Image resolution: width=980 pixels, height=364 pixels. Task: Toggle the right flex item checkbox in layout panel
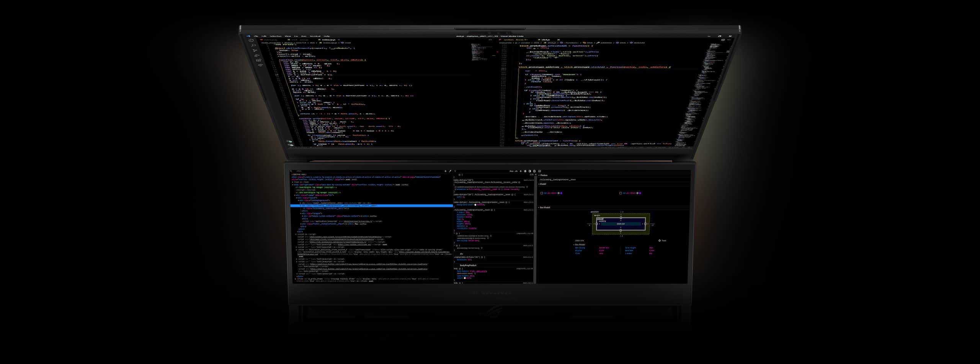[621, 193]
